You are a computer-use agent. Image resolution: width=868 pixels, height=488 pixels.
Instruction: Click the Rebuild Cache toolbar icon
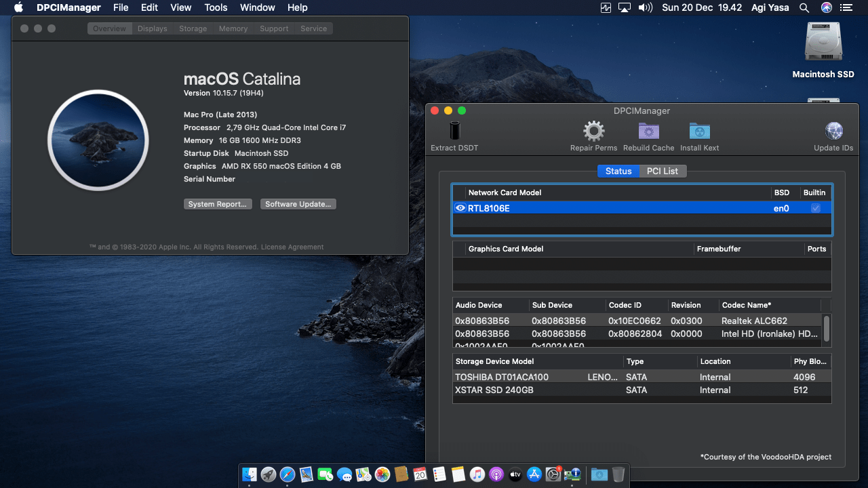point(649,131)
